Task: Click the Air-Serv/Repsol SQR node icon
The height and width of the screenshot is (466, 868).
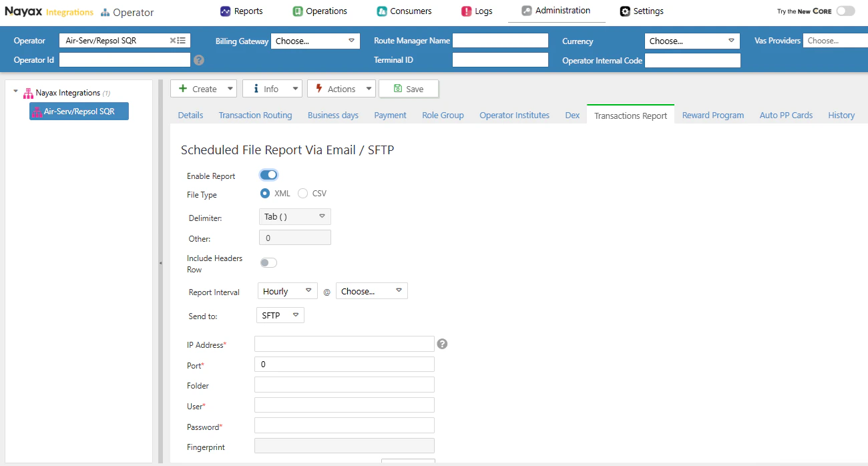Action: click(37, 111)
